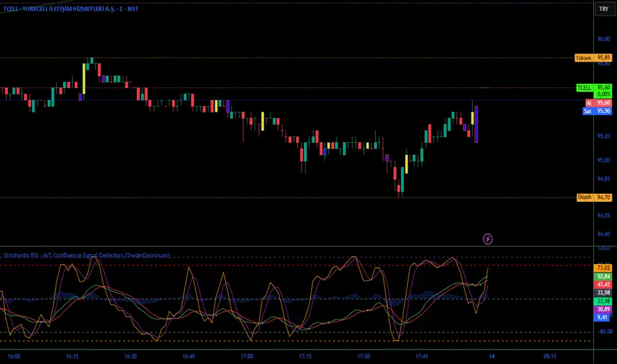The width and height of the screenshot is (617, 364).
Task: Click the blue 9,41 indicator value label
Action: click(603, 317)
